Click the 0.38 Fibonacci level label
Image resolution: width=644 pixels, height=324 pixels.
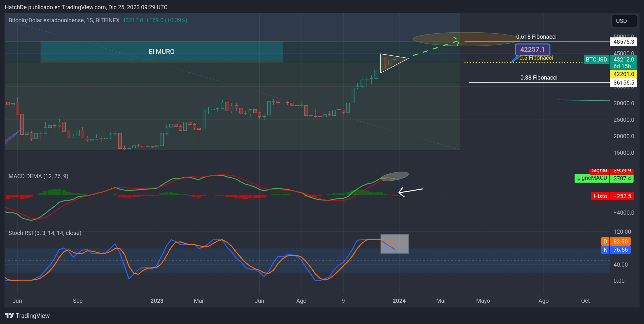(x=539, y=78)
